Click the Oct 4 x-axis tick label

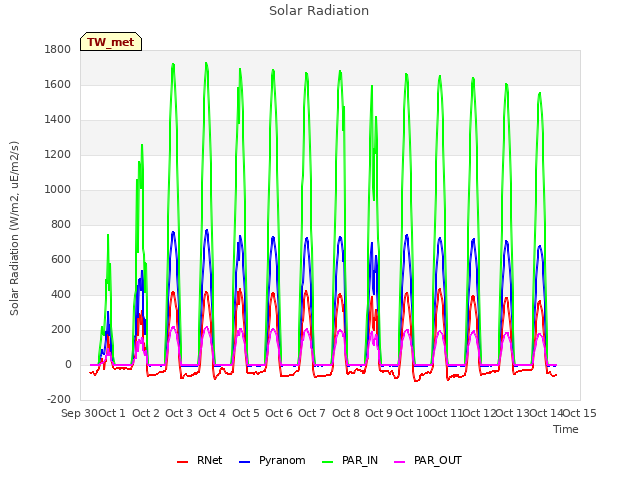pos(212,413)
